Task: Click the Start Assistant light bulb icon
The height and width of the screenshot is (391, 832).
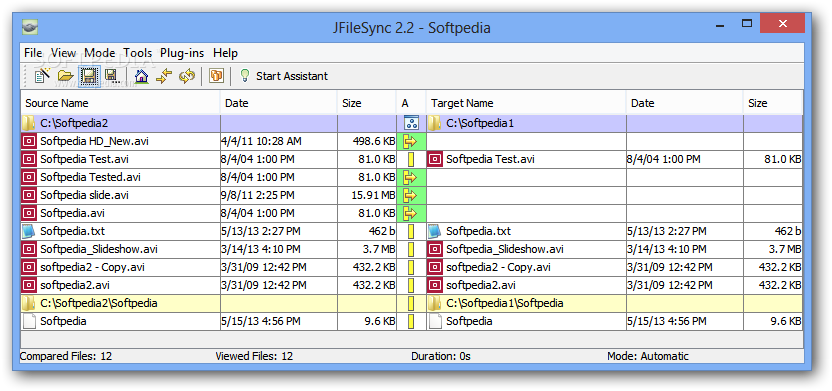Action: tap(245, 75)
